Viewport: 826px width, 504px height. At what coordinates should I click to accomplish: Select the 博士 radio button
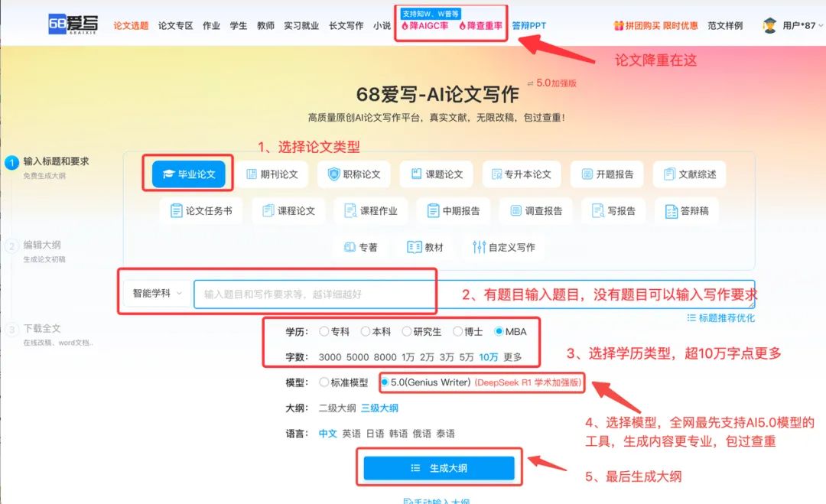pos(457,332)
